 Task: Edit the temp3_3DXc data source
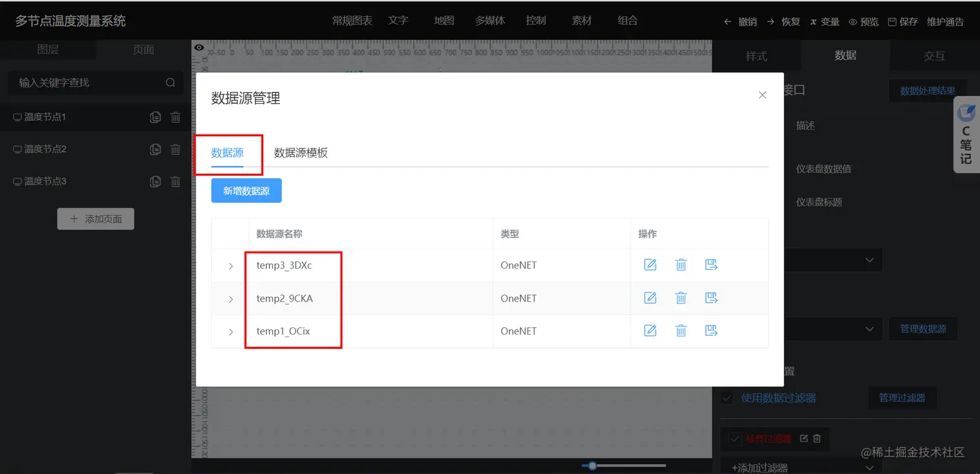coord(650,265)
